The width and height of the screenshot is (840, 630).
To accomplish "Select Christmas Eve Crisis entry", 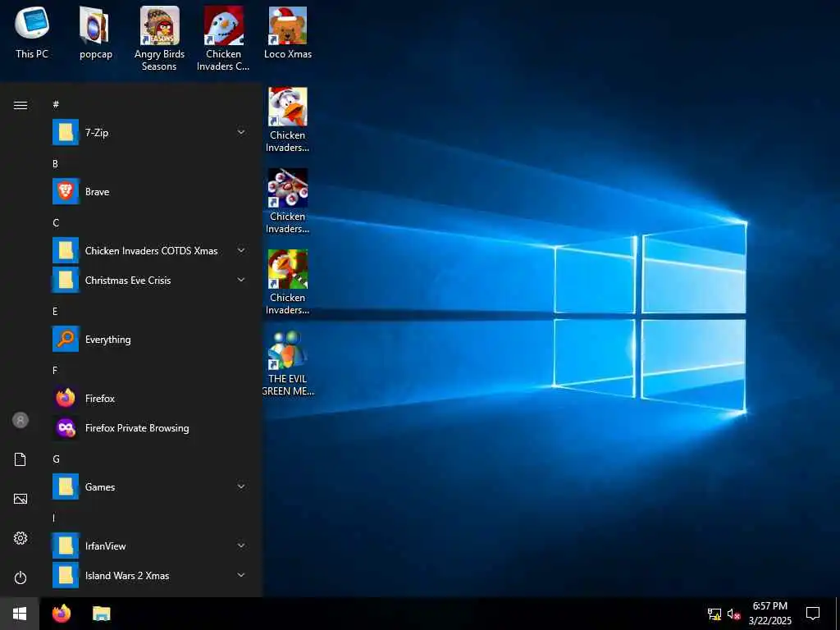I will coord(151,281).
